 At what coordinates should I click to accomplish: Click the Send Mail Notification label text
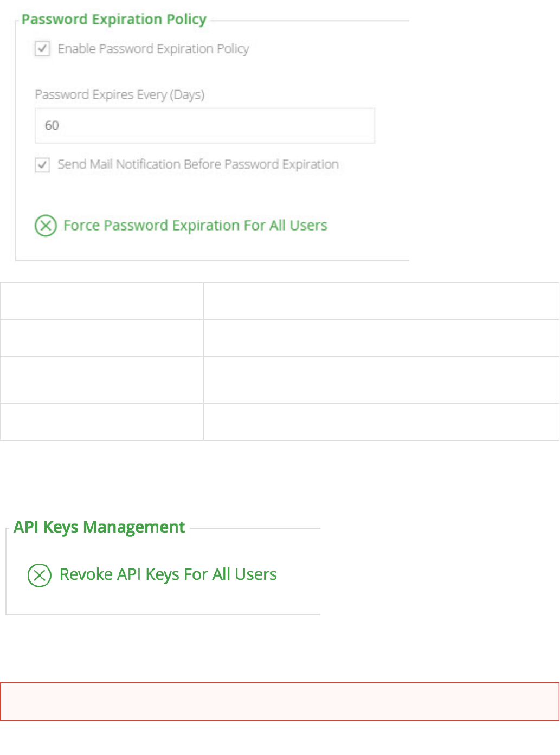point(198,164)
